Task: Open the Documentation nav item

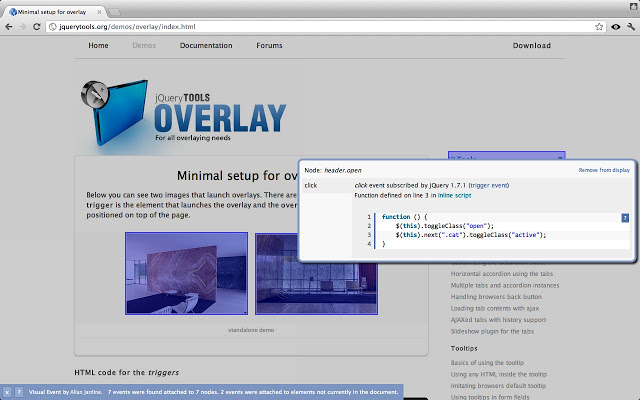Action: 206,45
